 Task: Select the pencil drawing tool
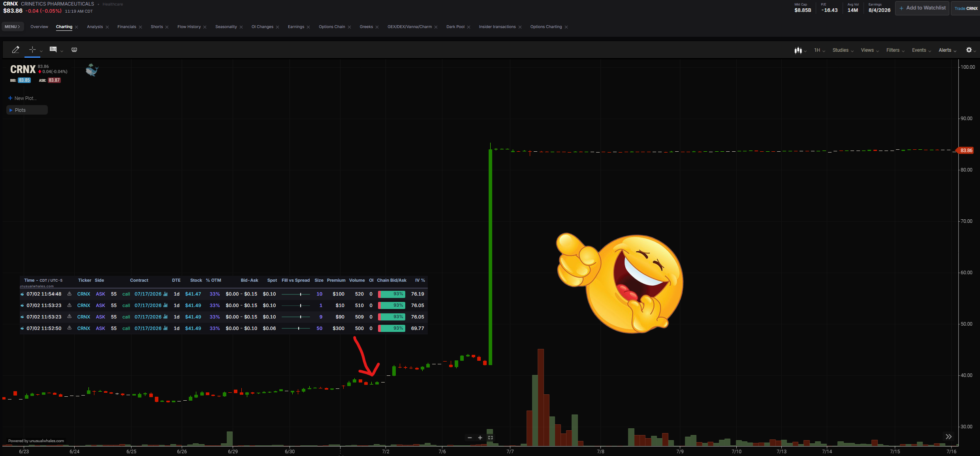coord(16,49)
